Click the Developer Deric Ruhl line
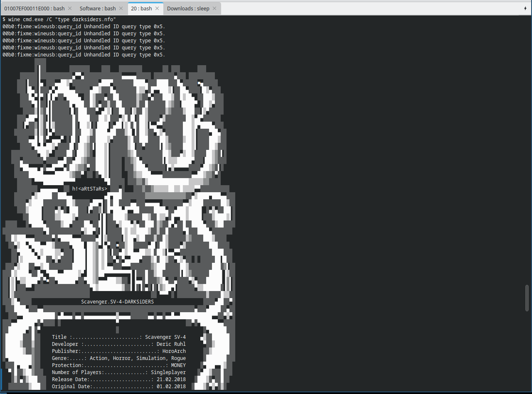This screenshot has height=394, width=532. coord(118,344)
